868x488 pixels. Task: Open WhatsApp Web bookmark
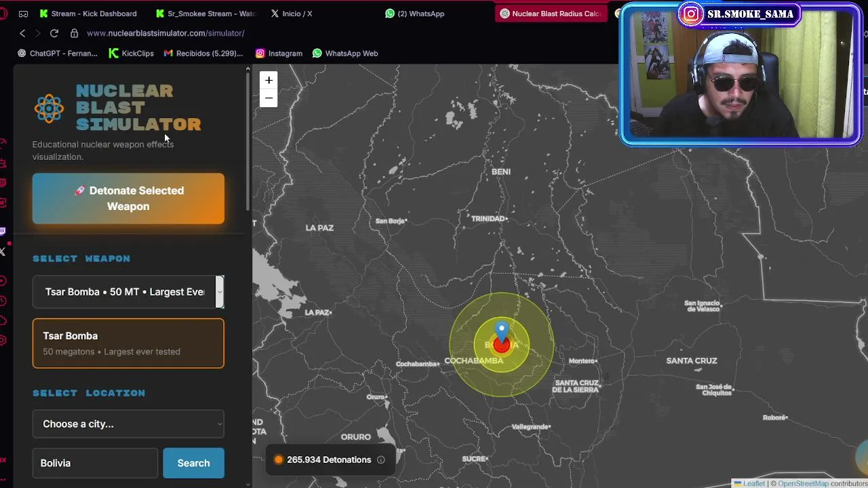pos(345,53)
